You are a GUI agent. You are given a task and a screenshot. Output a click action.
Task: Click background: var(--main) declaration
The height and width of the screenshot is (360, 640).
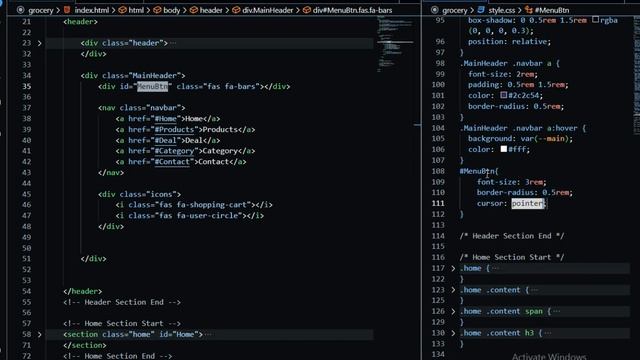coord(520,138)
